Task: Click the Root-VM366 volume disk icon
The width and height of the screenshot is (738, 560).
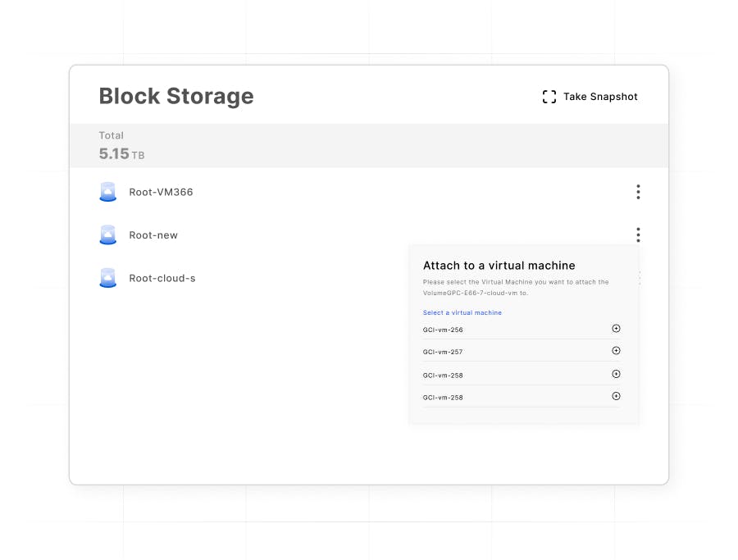Action: pyautogui.click(x=107, y=192)
